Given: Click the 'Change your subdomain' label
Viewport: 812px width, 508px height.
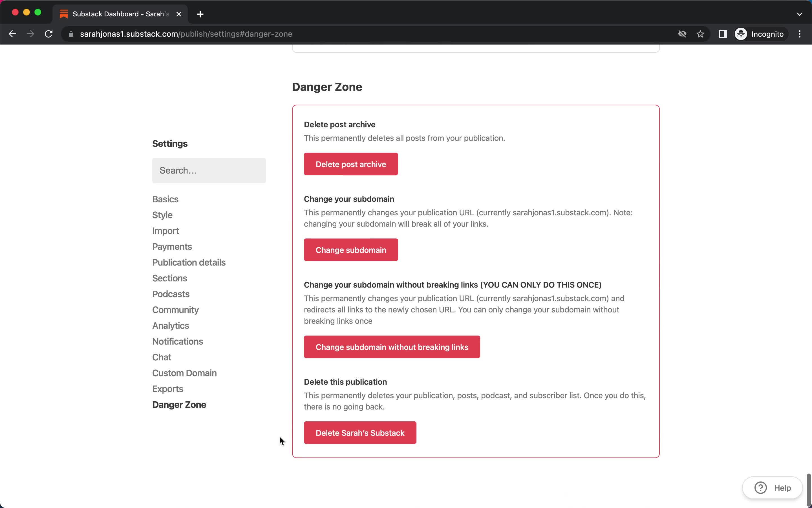Looking at the screenshot, I should [x=349, y=199].
